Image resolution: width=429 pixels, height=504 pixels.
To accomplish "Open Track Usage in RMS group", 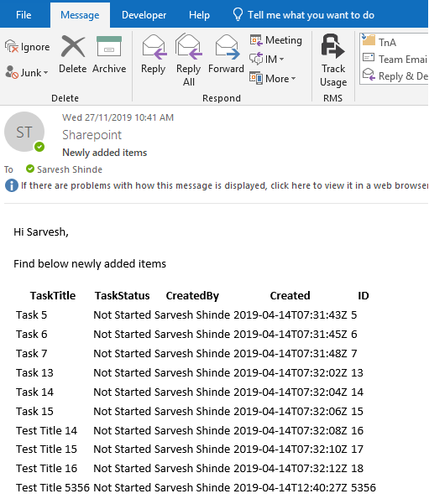I will (333, 60).
